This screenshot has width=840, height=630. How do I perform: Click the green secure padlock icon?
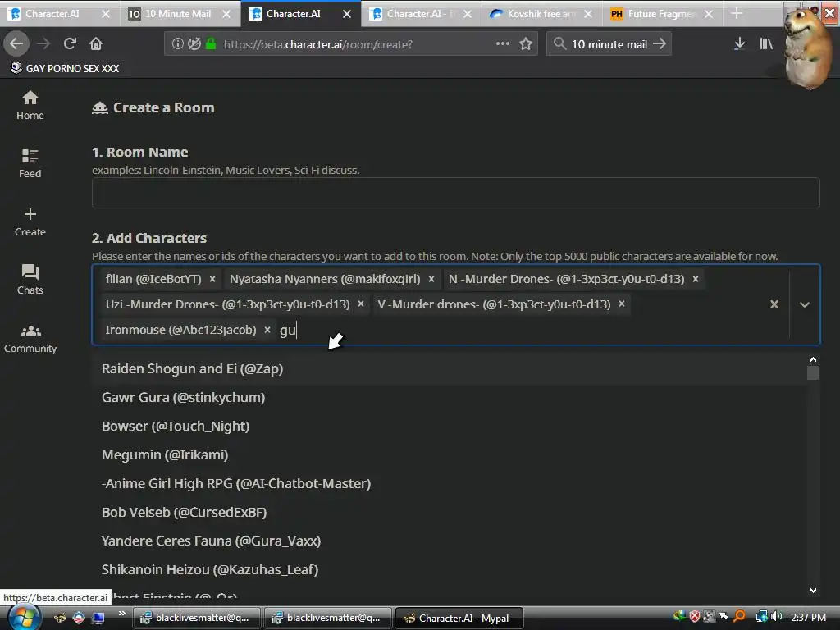pos(211,44)
